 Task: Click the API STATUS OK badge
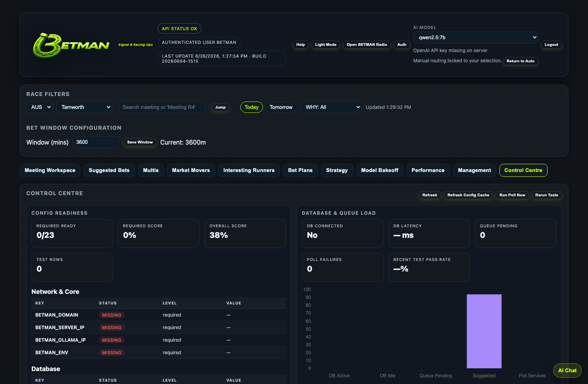pos(180,29)
